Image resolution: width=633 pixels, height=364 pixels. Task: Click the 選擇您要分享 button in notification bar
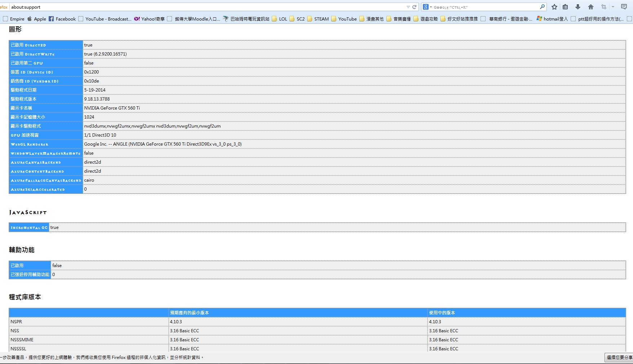(619, 357)
